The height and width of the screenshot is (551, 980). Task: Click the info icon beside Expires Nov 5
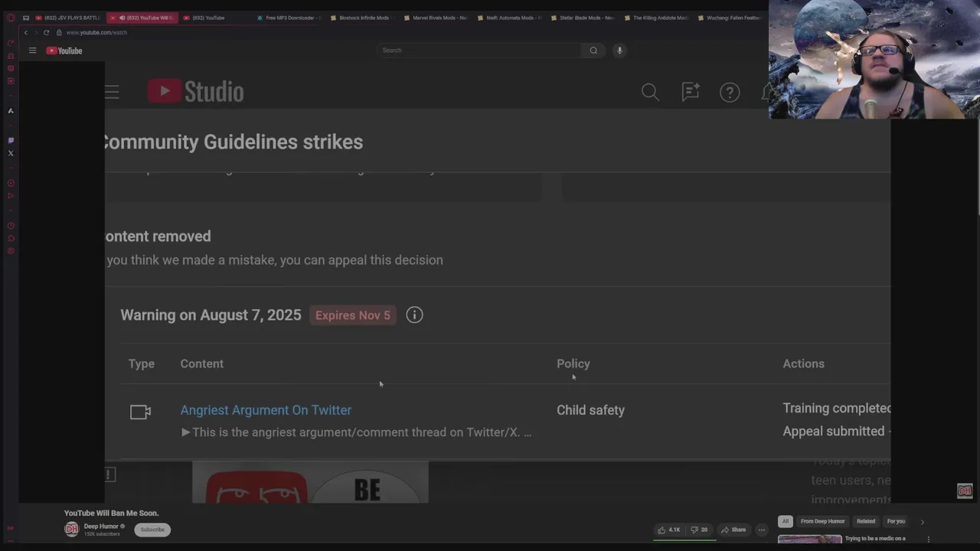414,315
